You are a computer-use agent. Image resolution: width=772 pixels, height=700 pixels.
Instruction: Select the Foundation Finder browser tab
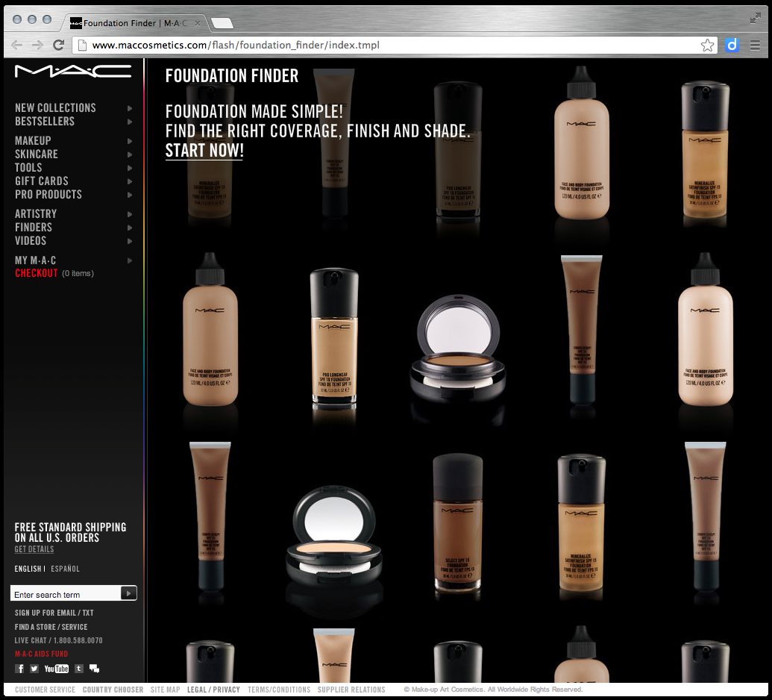pyautogui.click(x=134, y=23)
